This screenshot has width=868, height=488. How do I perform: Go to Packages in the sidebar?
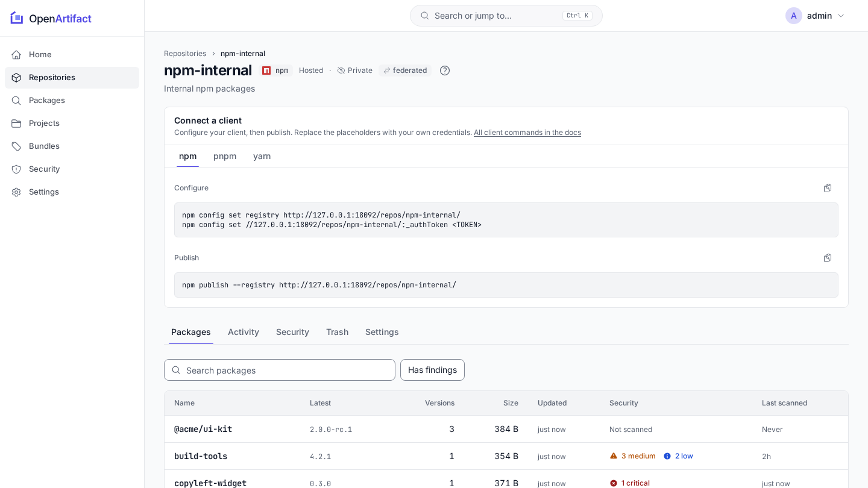[x=72, y=100]
